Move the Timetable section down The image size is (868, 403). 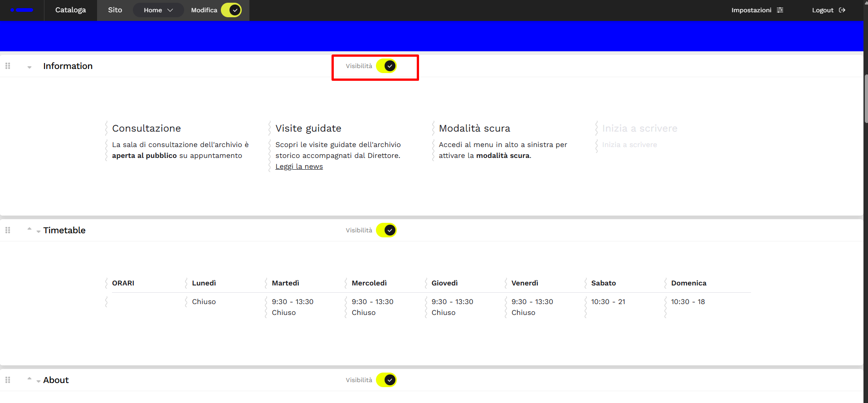point(39,231)
